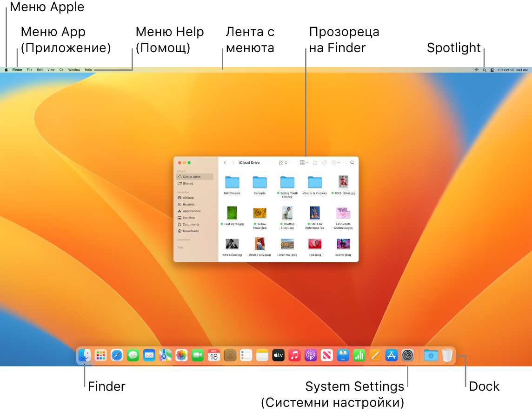
Task: Open the Help menu
Action: pyautogui.click(x=88, y=70)
